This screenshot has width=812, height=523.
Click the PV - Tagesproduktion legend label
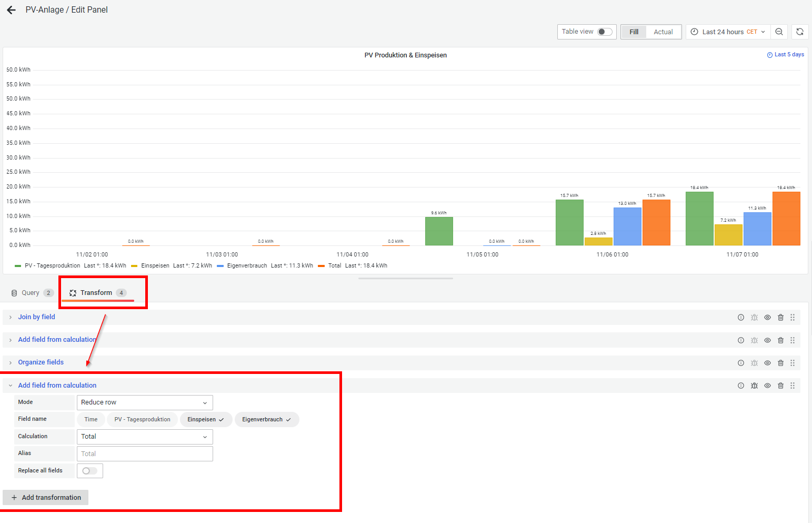coord(53,266)
